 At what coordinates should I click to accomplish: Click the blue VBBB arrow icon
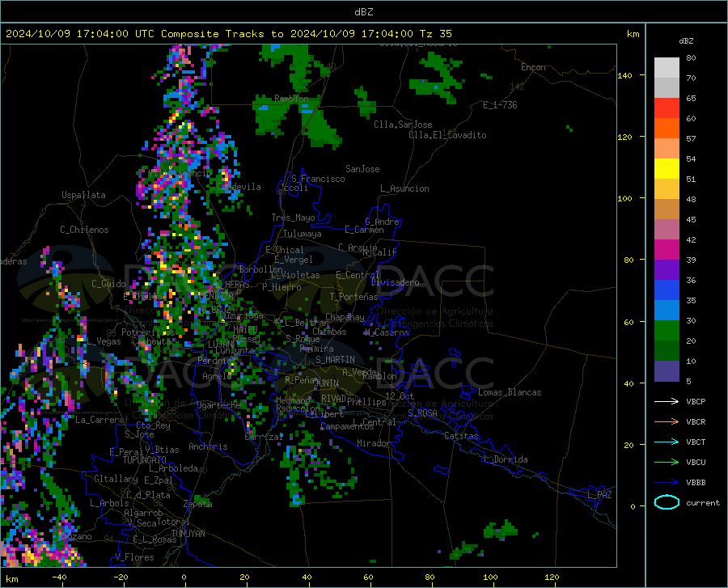point(667,483)
